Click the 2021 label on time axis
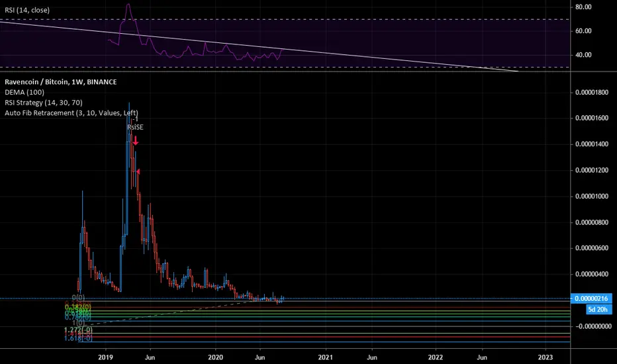The width and height of the screenshot is (617, 364). (x=325, y=357)
